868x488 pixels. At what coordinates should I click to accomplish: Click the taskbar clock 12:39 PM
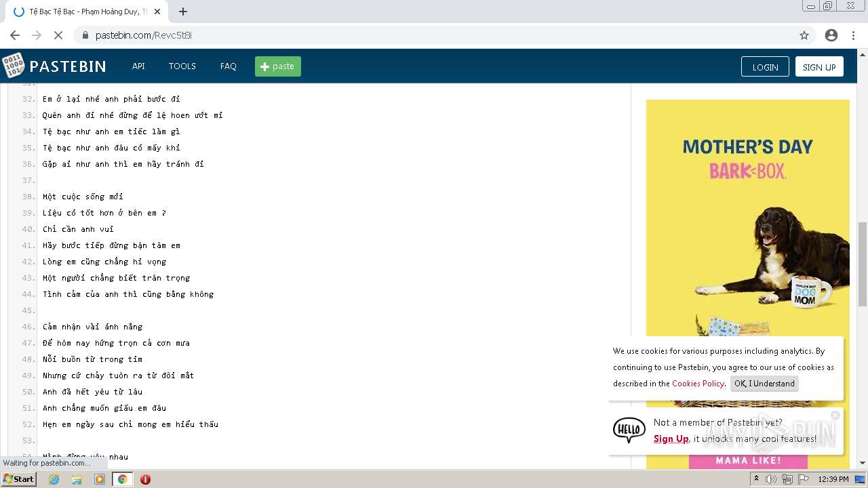[x=833, y=479]
